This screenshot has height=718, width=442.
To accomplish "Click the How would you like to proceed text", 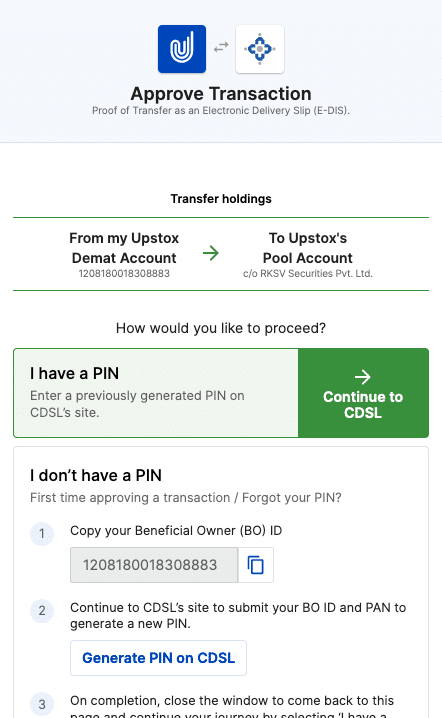I will (221, 328).
